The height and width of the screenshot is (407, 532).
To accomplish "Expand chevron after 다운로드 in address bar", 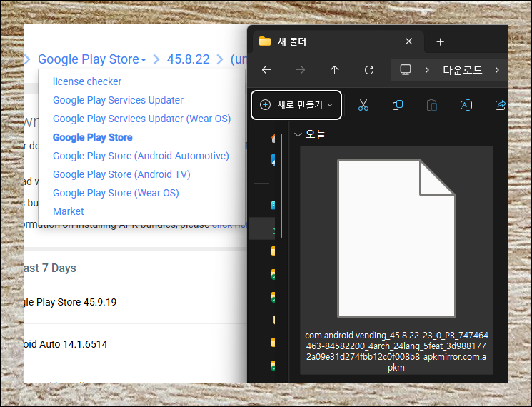I will pos(497,70).
